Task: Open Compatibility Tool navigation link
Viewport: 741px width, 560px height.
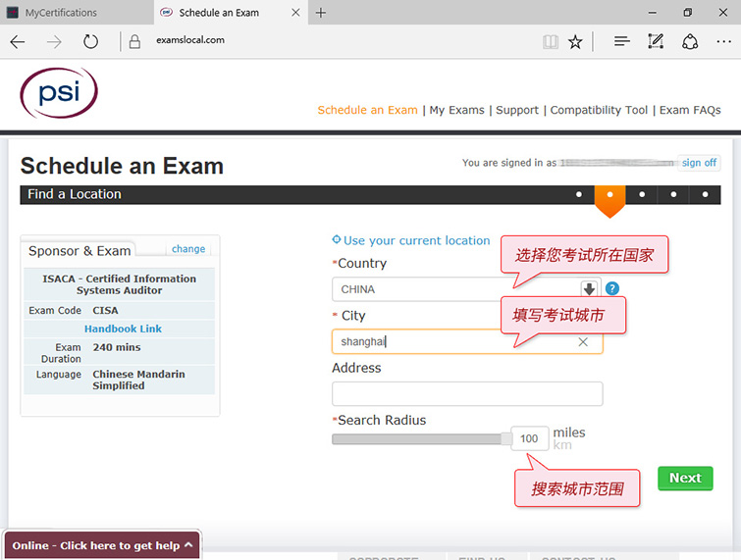Action: (599, 110)
